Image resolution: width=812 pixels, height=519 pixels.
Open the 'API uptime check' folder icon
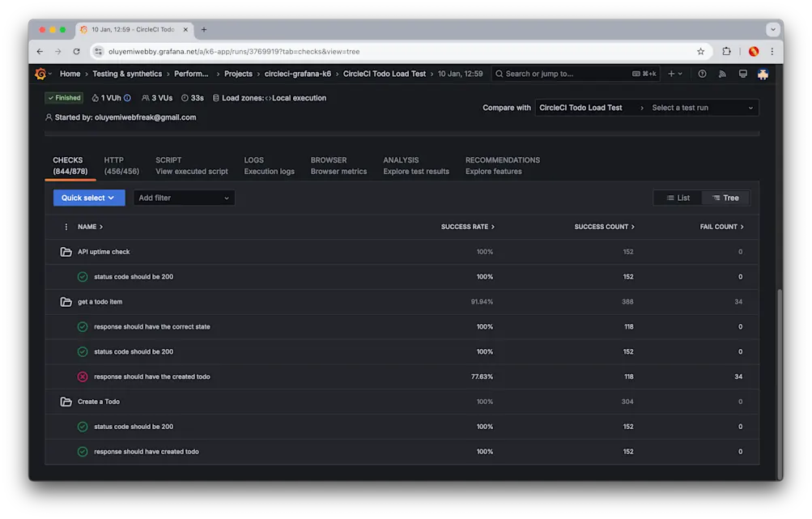pyautogui.click(x=65, y=252)
